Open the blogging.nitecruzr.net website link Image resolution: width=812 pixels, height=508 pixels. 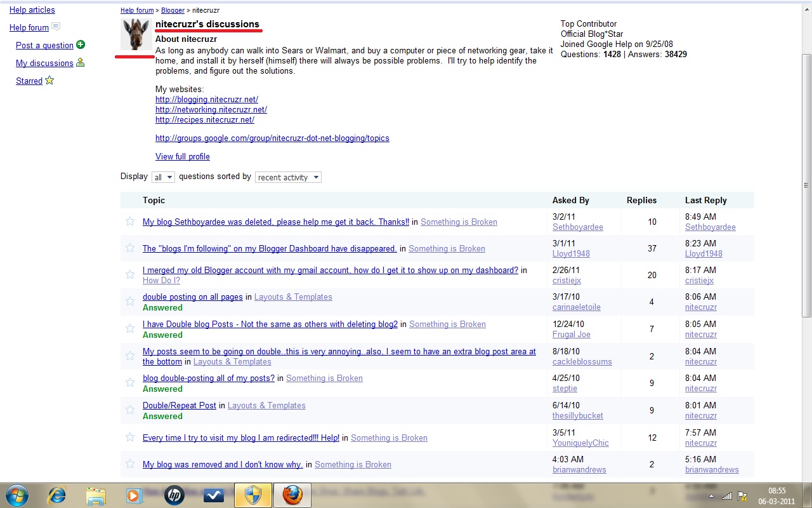click(207, 100)
